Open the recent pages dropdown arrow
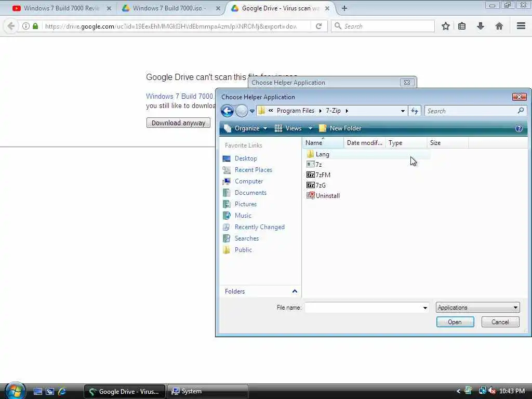532x399 pixels. pos(252,111)
